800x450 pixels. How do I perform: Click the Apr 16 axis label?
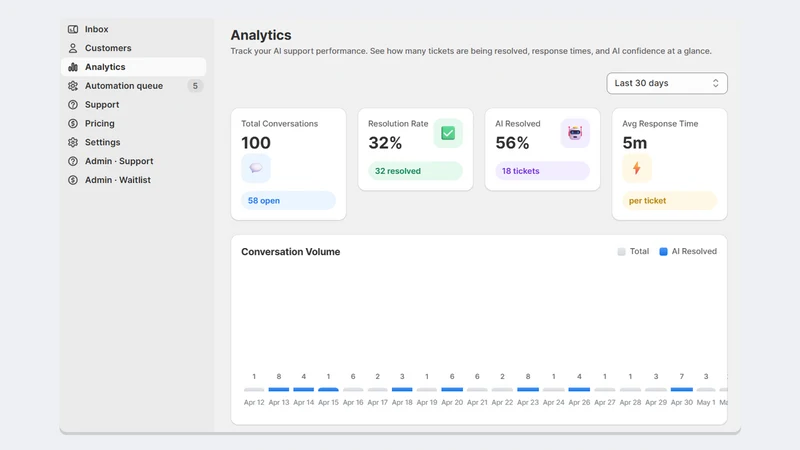[353, 403]
